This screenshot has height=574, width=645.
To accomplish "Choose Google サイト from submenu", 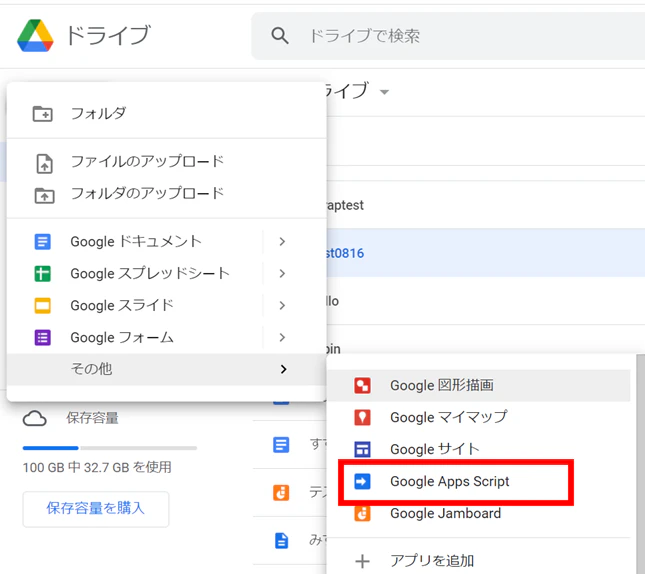I will [479, 449].
